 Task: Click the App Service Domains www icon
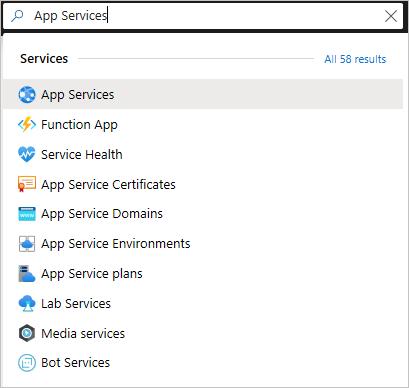(x=27, y=214)
